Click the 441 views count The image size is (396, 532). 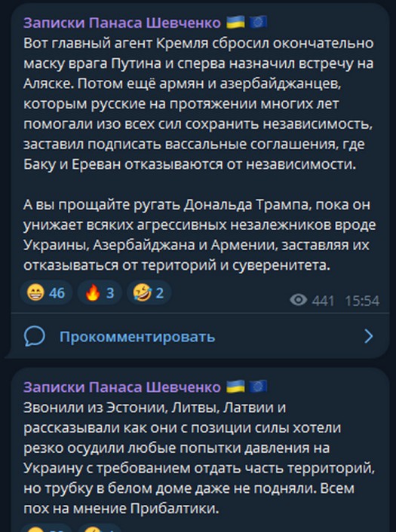point(323,301)
